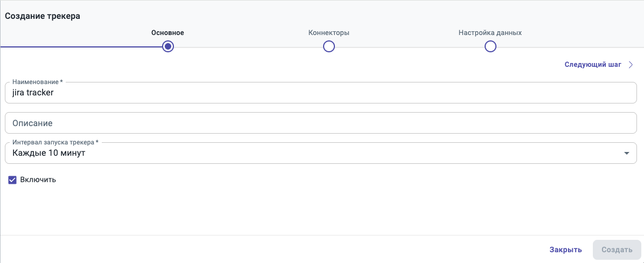The width and height of the screenshot is (644, 263).
Task: Open the Интервал запуска трекера dropdown
Action: [x=320, y=154]
